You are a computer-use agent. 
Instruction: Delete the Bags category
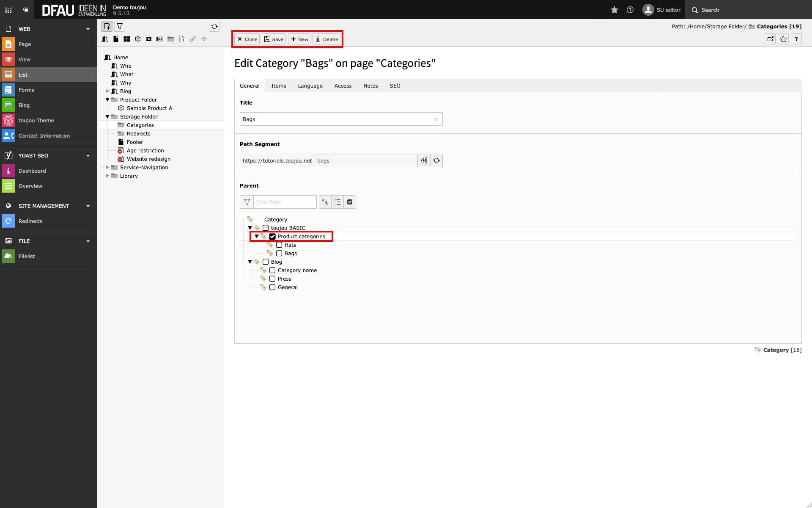point(326,39)
